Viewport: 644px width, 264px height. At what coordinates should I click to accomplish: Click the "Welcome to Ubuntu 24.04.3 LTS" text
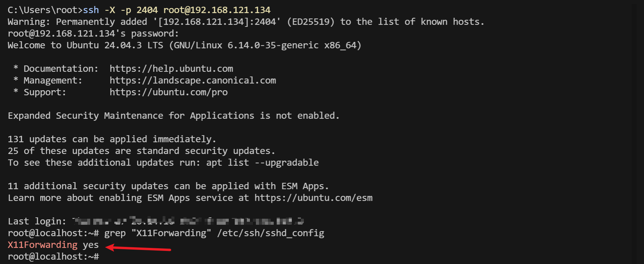click(85, 45)
